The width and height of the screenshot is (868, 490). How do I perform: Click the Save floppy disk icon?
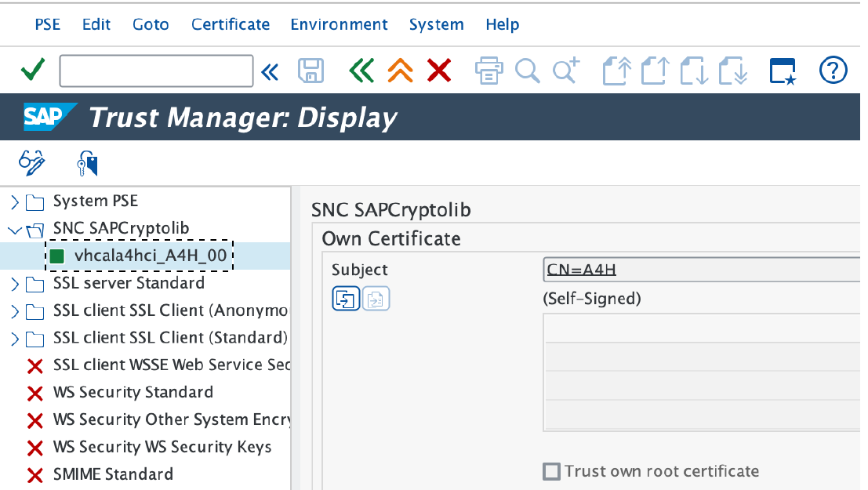[311, 71]
